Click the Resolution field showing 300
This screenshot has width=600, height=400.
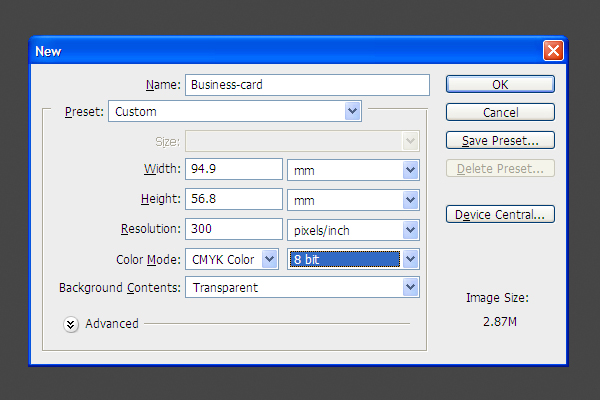coord(234,229)
